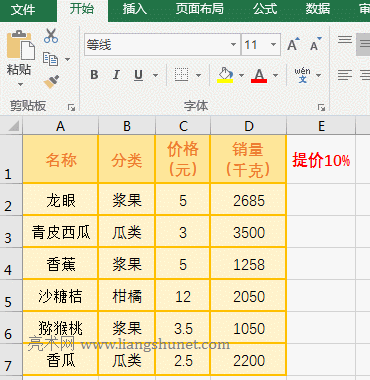This screenshot has width=370, height=380.
Task: Select cell with 猕猴桃
Action: (60, 328)
